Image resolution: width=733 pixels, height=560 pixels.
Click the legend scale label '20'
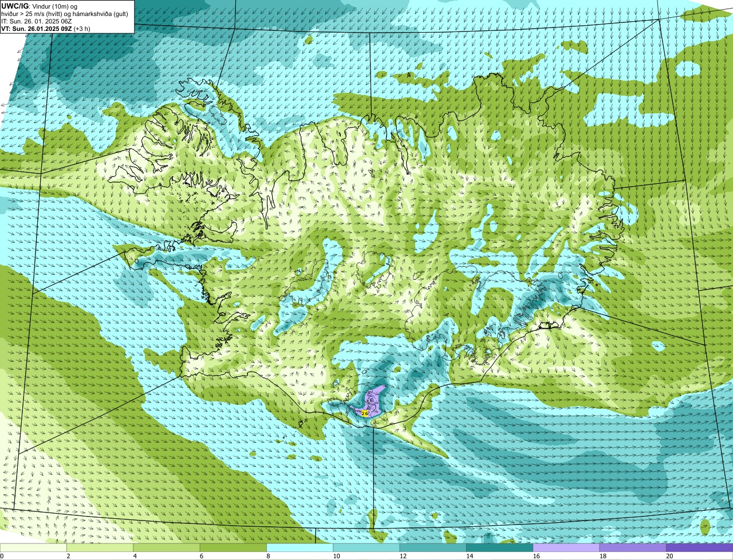click(x=669, y=556)
